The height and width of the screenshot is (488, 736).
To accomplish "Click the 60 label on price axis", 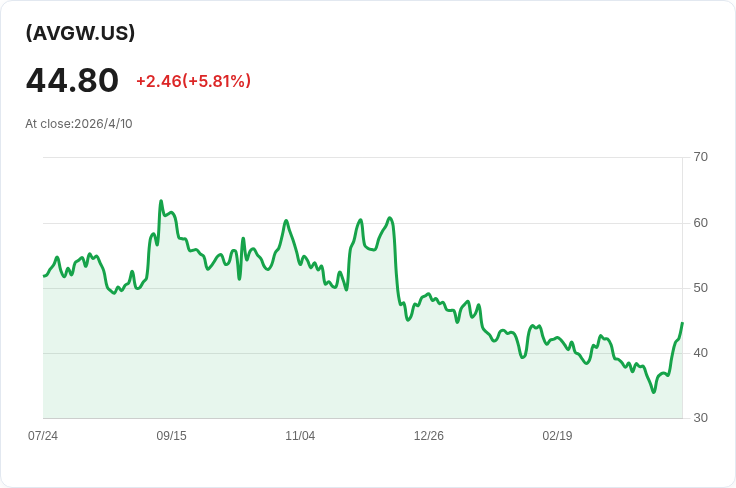I will 700,222.
